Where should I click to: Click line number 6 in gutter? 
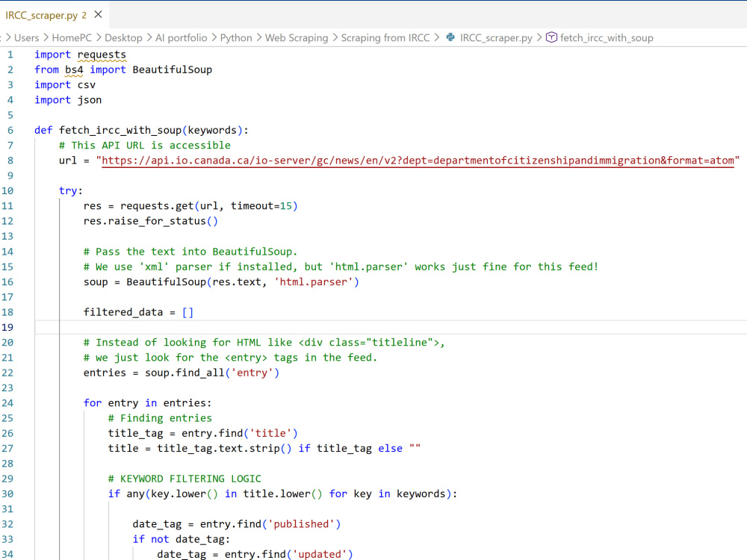[10, 131]
